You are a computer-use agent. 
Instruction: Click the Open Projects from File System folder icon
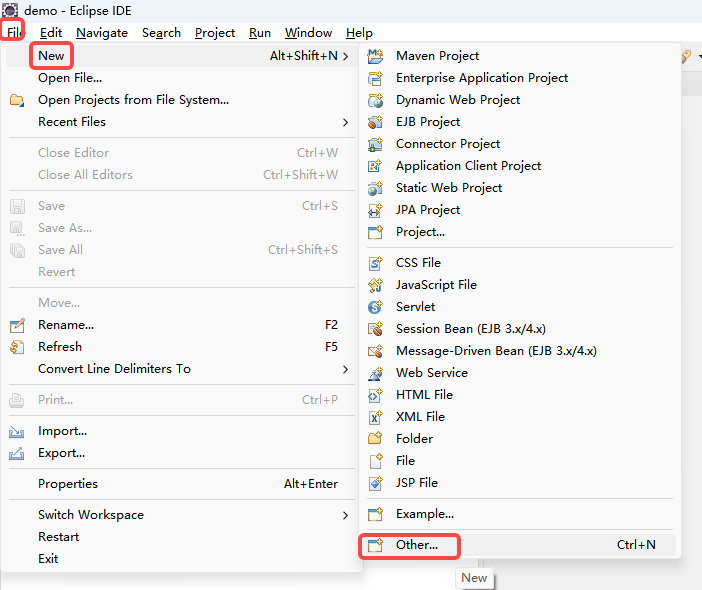[17, 100]
